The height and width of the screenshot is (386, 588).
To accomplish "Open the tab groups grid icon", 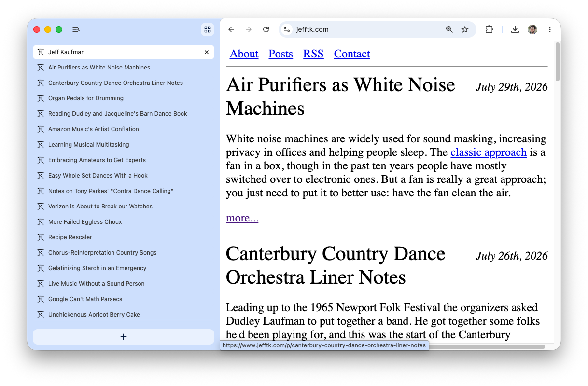I will [208, 29].
